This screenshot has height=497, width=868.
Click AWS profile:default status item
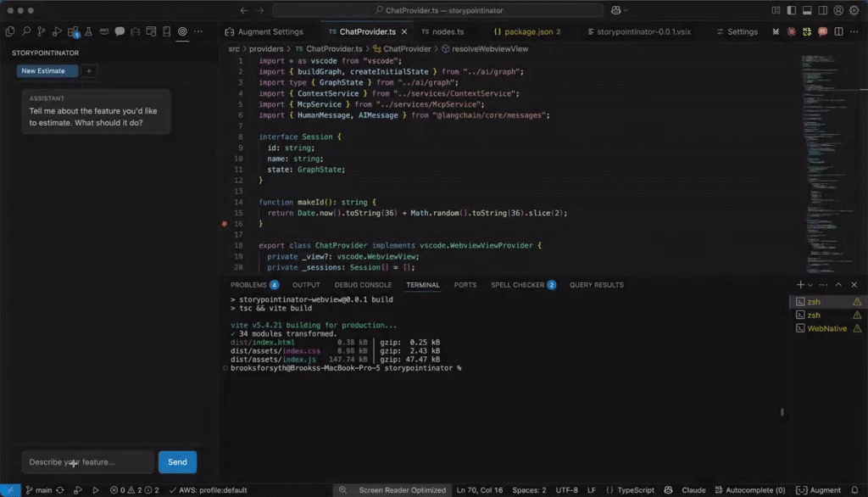pos(209,490)
